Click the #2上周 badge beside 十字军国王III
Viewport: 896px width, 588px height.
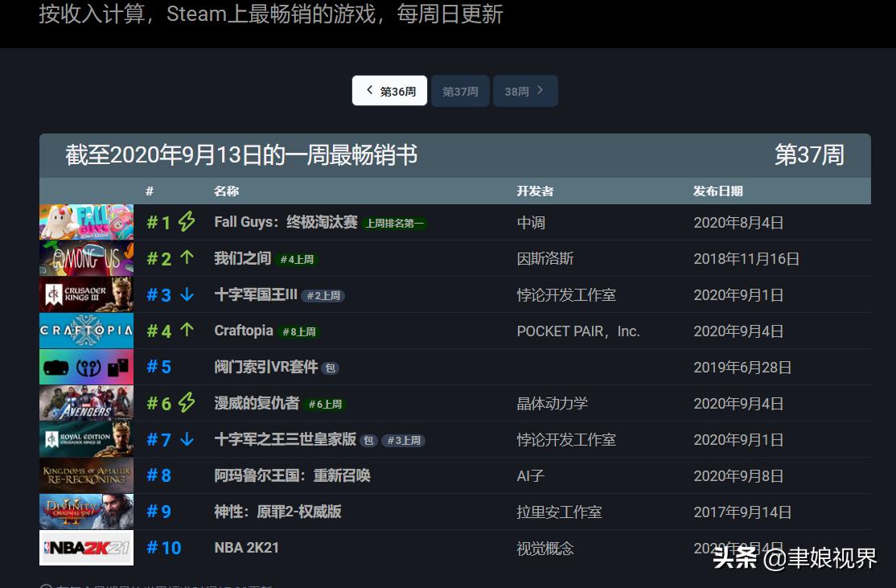pos(324,295)
